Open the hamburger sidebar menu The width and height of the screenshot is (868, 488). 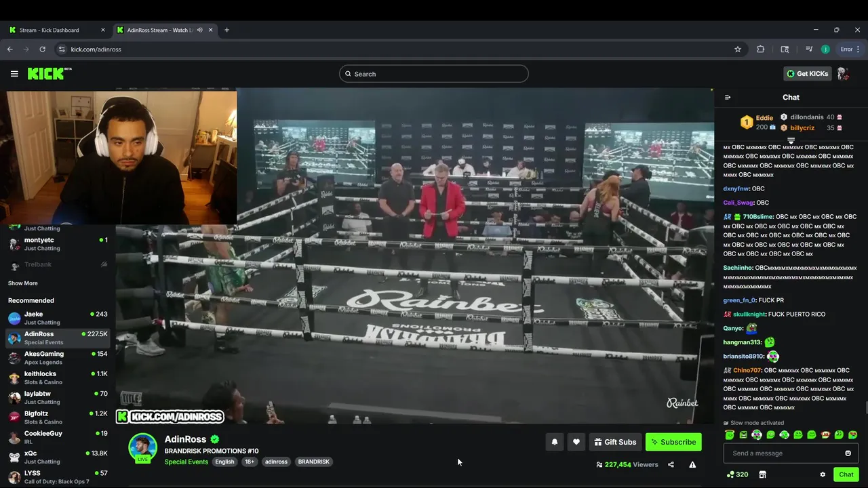point(14,74)
